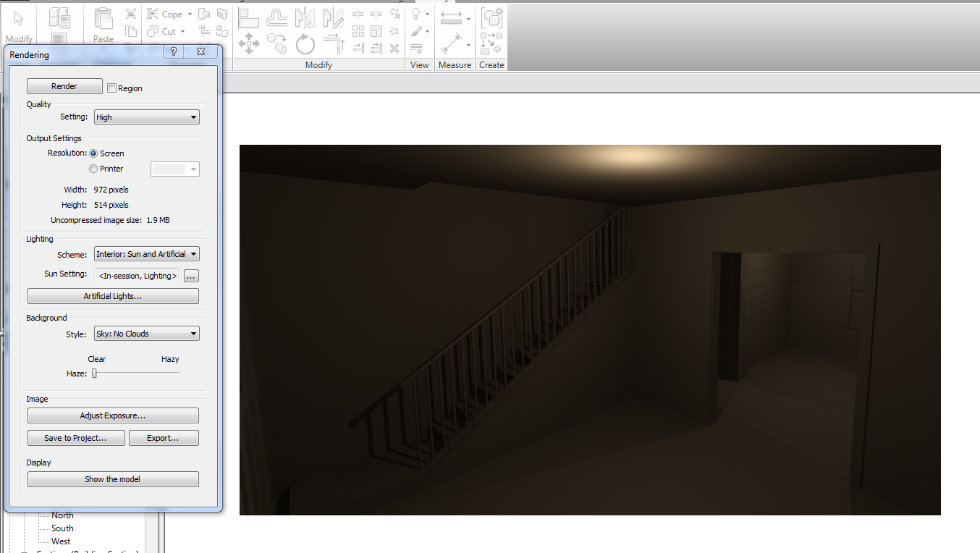
Task: Click the Create ribbon panel title
Action: pyautogui.click(x=491, y=65)
